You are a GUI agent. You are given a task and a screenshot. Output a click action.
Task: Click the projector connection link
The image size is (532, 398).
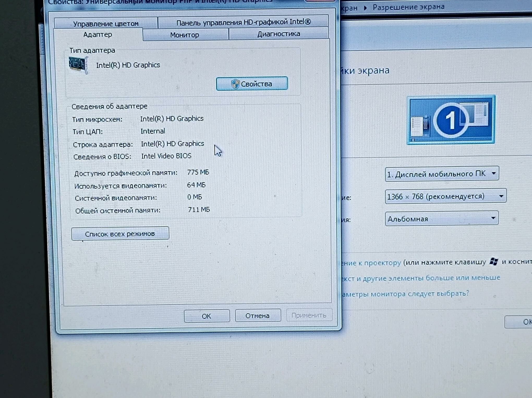[x=371, y=263]
